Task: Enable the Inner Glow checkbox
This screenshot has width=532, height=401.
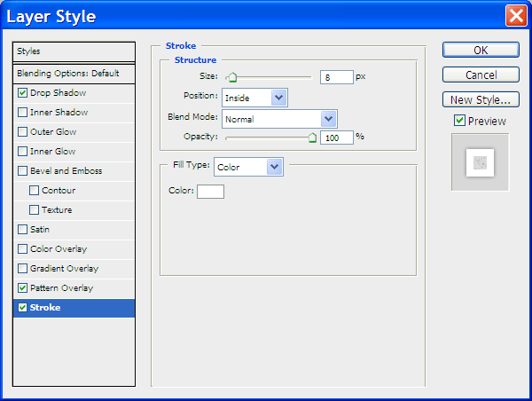Action: tap(22, 152)
